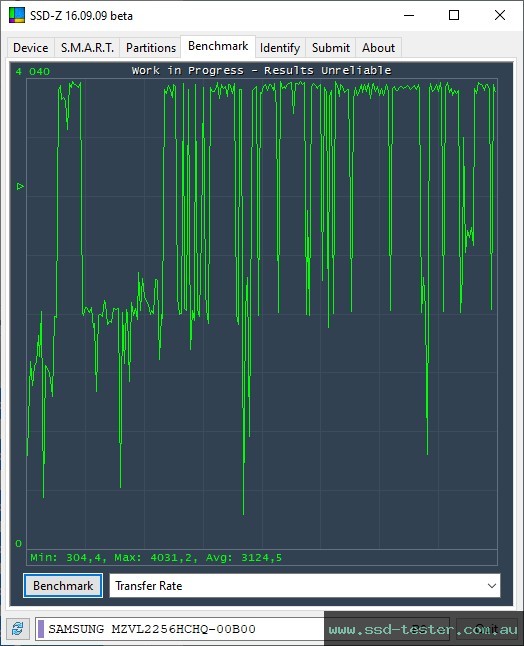Maximize the SSD-Z window
The width and height of the screenshot is (524, 646).
[454, 16]
